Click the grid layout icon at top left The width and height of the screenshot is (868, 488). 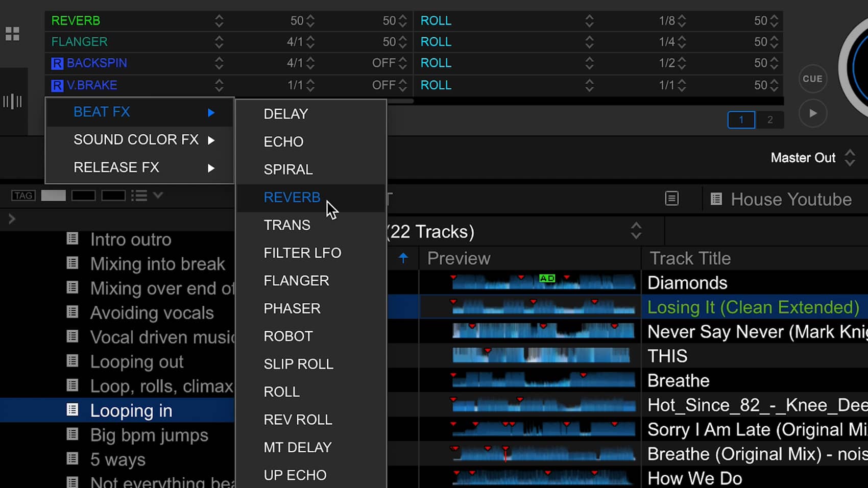point(12,34)
